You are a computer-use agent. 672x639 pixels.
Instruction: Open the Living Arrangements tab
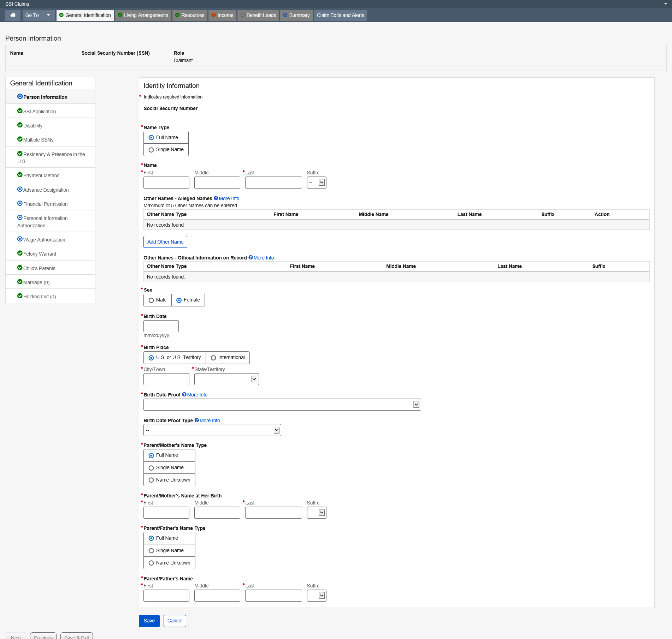tap(143, 15)
